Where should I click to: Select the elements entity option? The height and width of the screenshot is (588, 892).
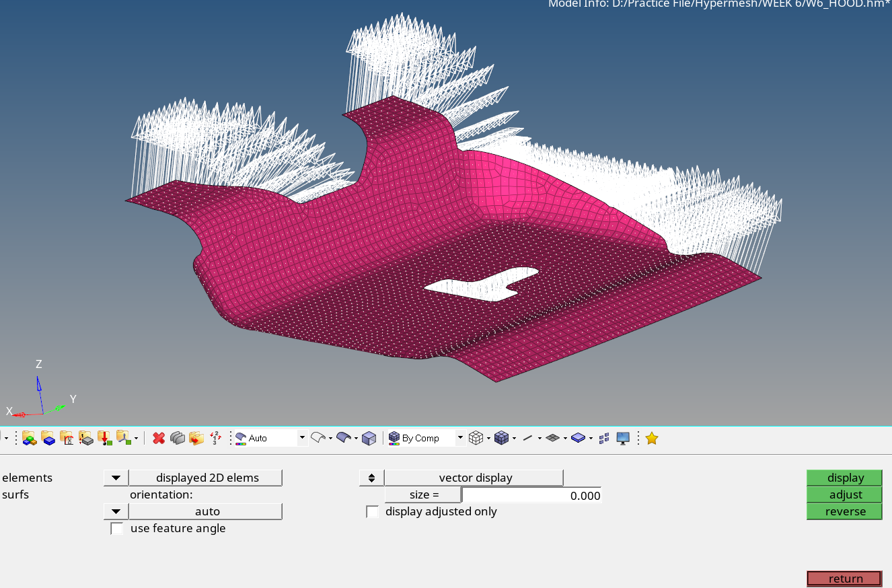pyautogui.click(x=27, y=478)
